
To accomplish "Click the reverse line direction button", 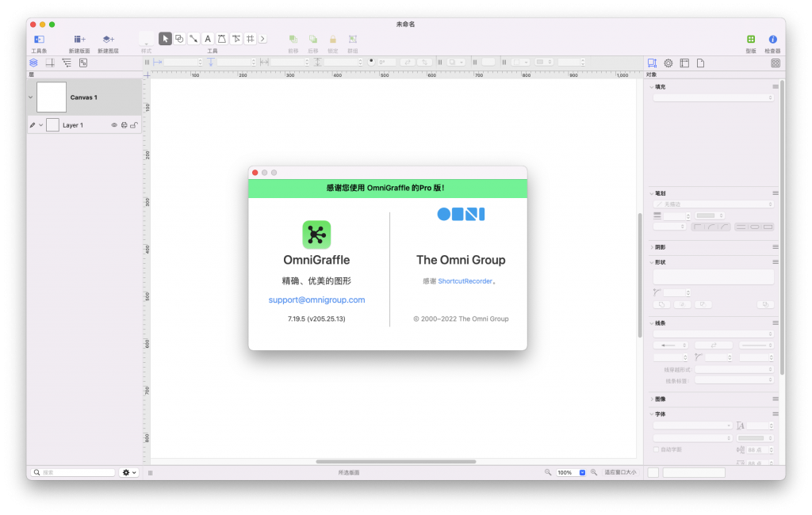I will (x=713, y=345).
